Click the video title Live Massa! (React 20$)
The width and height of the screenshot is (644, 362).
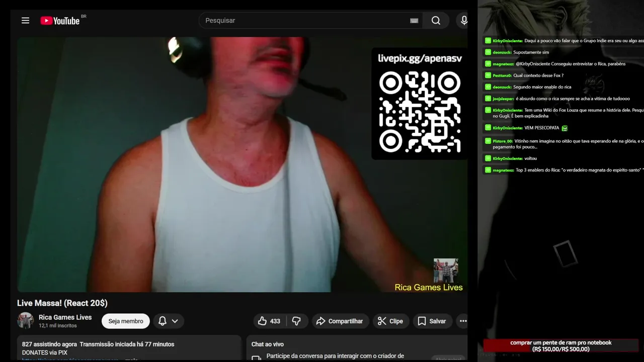point(62,303)
